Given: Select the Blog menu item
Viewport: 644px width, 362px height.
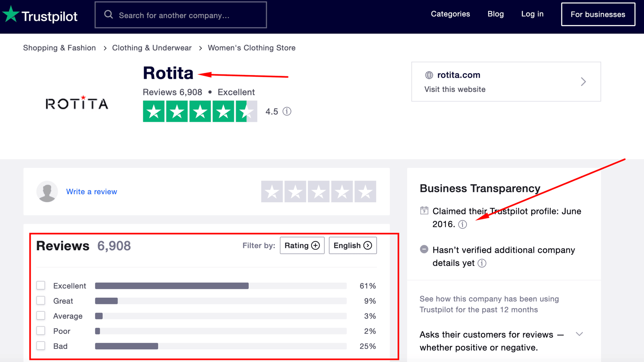Looking at the screenshot, I should [495, 14].
